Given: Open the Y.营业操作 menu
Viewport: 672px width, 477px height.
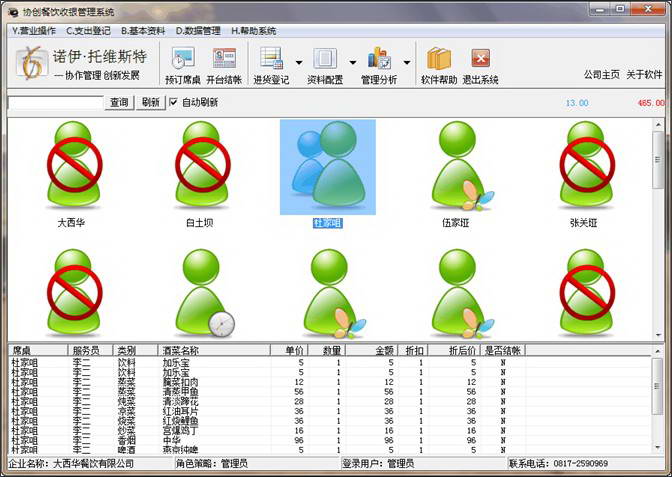Looking at the screenshot, I should click(34, 31).
